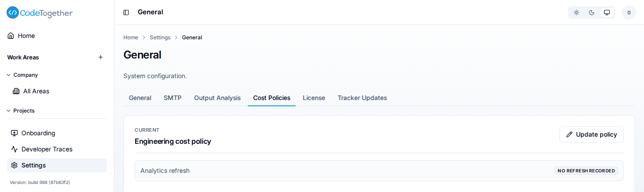Select system theme monitor icon

point(607,13)
